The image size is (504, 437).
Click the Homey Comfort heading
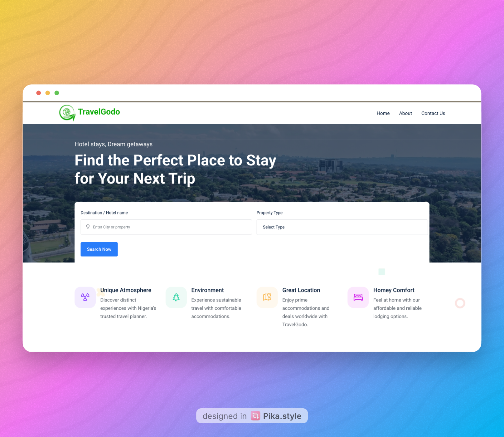coord(394,290)
